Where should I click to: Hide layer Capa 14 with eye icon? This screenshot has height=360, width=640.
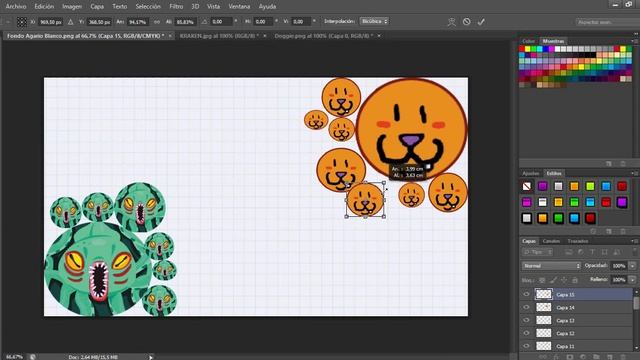click(526, 307)
